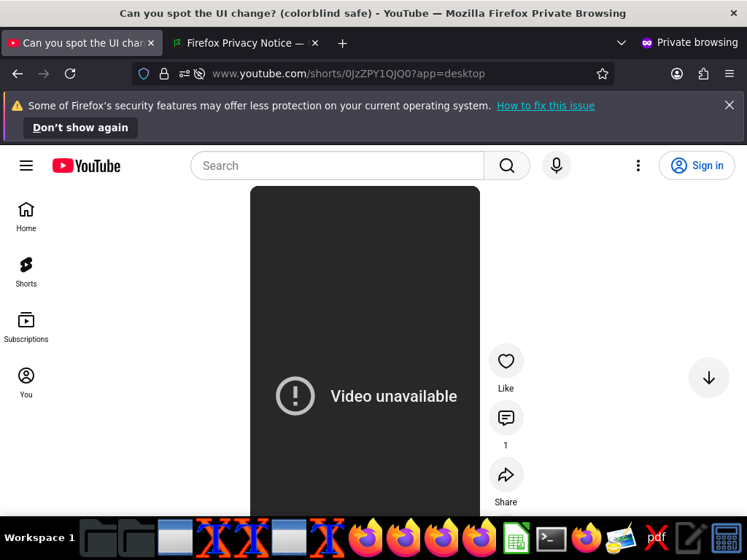
Task: Share this Short
Action: tap(506, 475)
